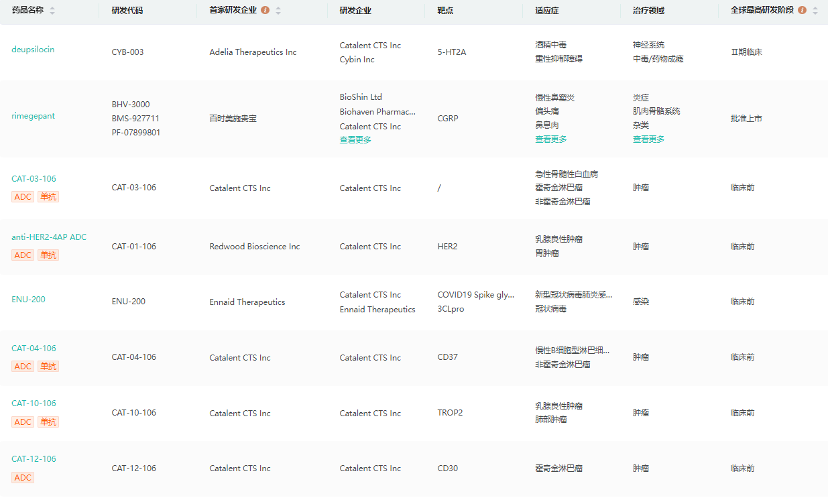This screenshot has height=504, width=828.
Task: Select 感染 therapeutic area cell
Action: click(641, 302)
